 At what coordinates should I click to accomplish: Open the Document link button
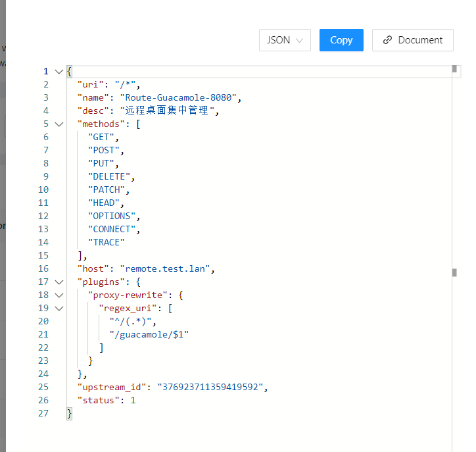412,40
